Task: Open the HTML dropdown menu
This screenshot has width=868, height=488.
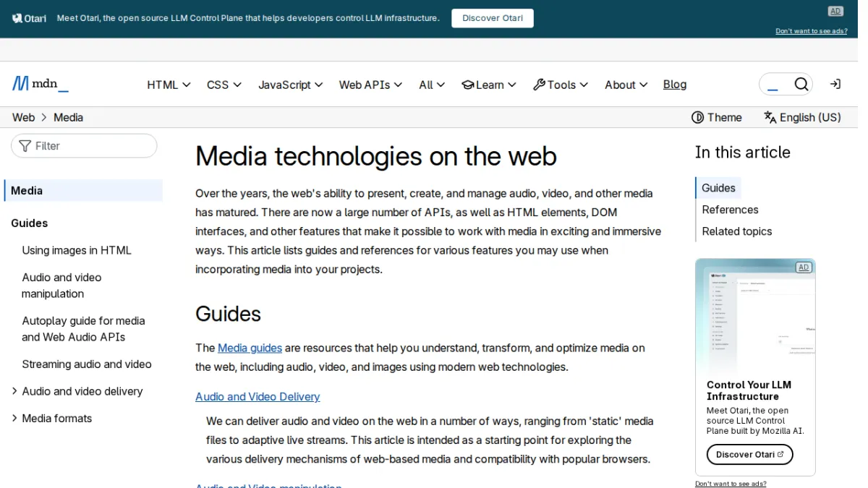Action: 169,85
